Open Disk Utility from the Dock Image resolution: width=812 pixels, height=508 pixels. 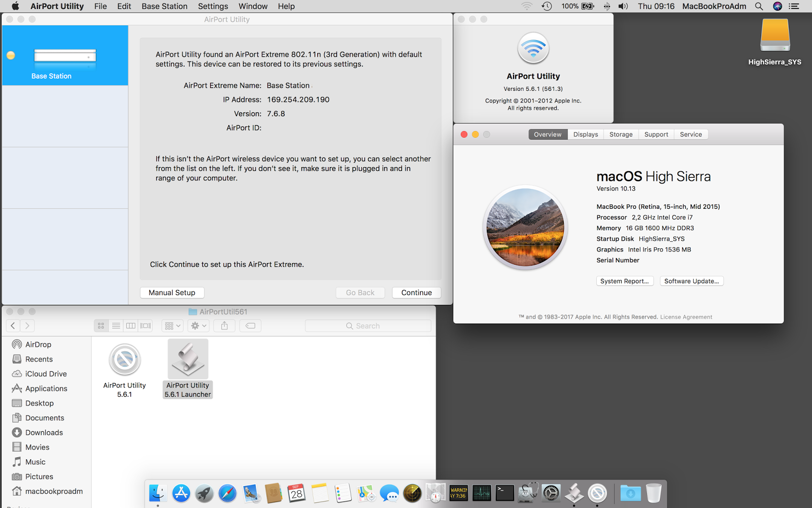[528, 492]
